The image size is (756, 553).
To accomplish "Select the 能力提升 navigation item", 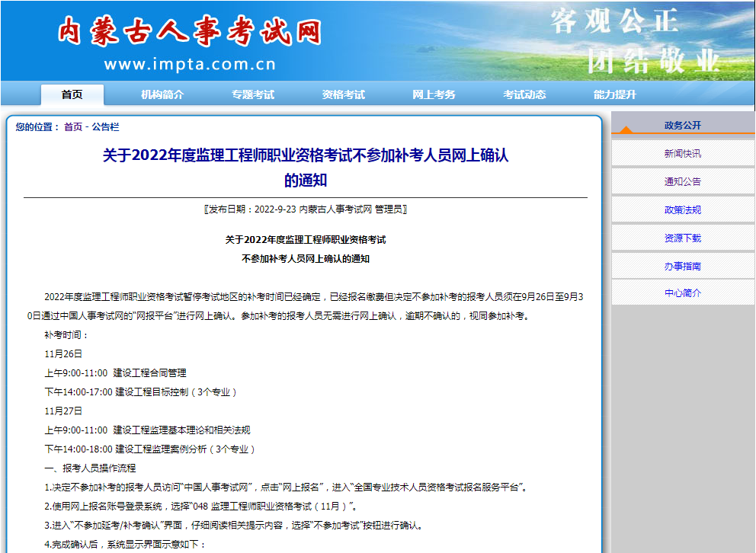I will tap(615, 94).
